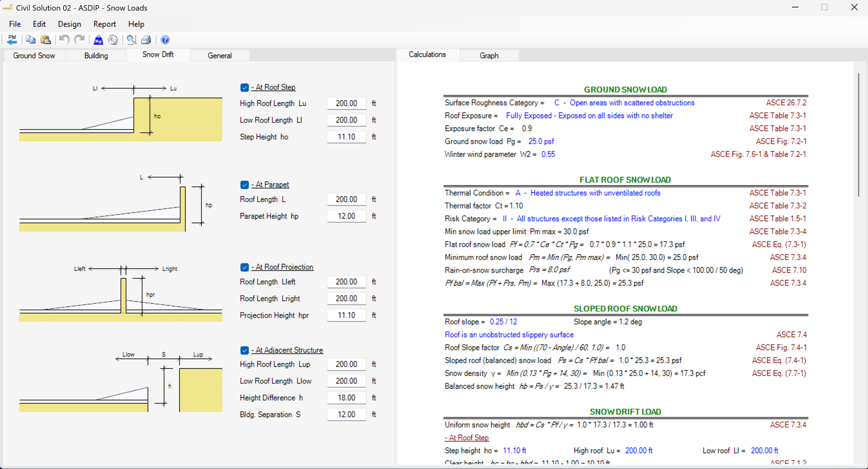Maximize the ASDIP Snow Loads window
The height and width of the screenshot is (469, 868).
pyautogui.click(x=825, y=8)
